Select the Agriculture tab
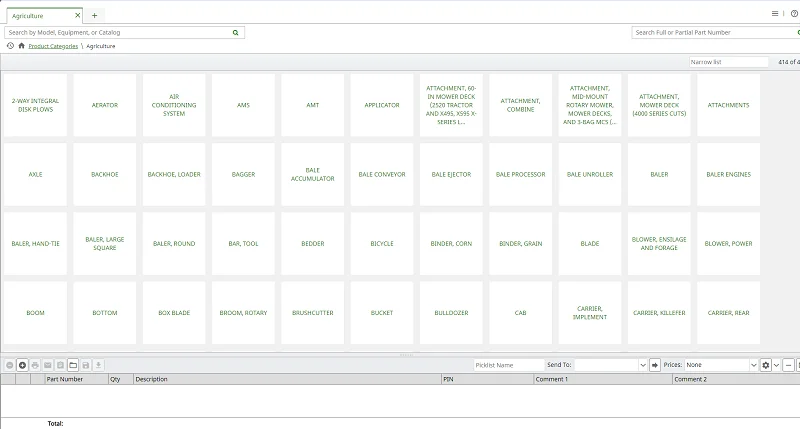 click(44, 16)
